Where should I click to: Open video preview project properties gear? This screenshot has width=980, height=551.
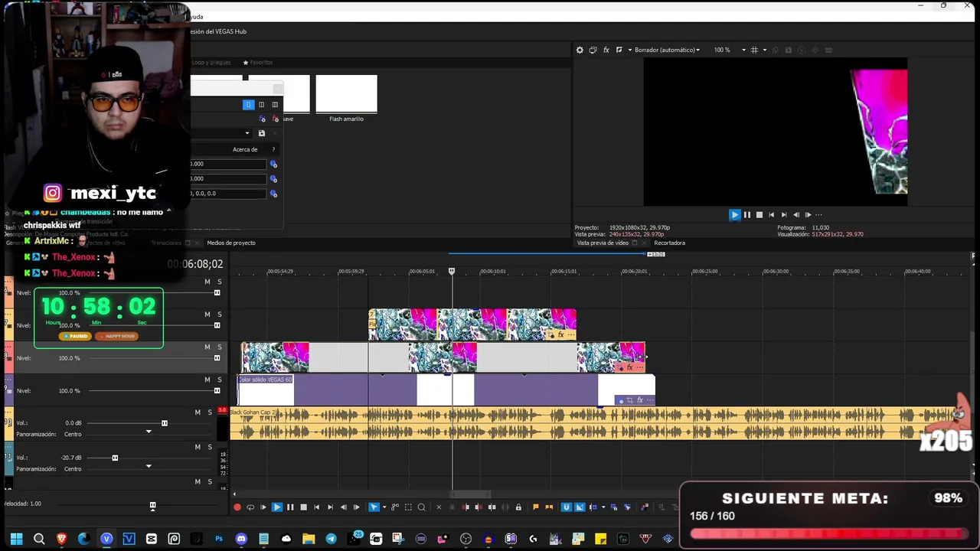point(580,50)
